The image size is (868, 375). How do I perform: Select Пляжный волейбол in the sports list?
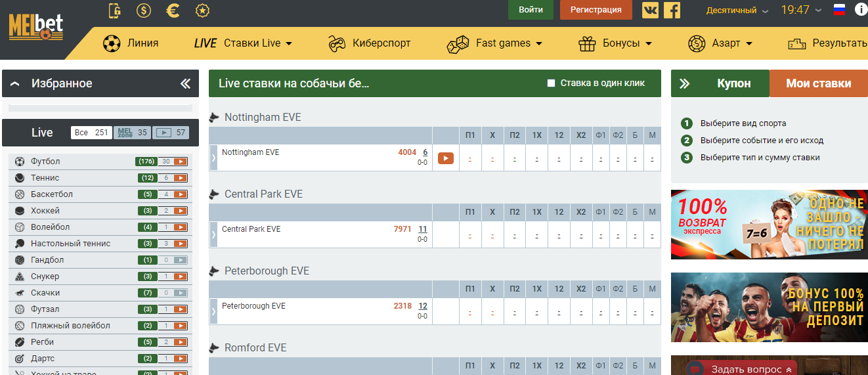pos(70,326)
